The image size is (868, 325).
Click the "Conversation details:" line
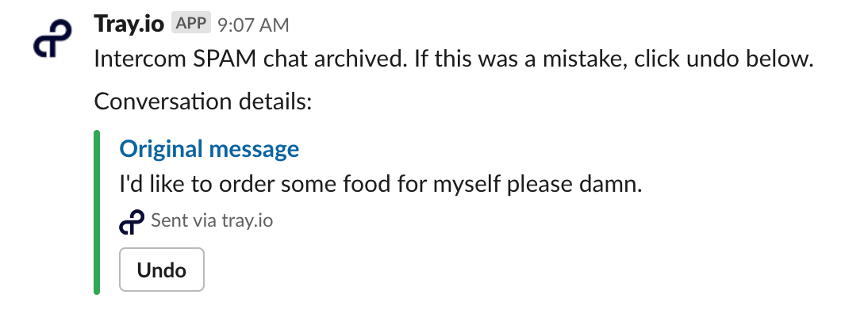click(203, 101)
